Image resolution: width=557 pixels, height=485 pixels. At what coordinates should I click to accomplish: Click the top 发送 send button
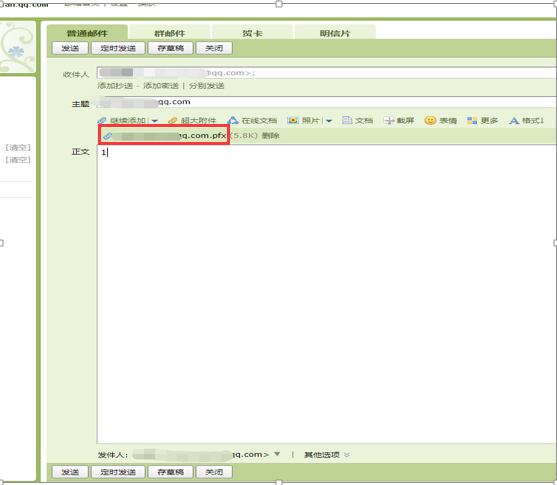70,48
